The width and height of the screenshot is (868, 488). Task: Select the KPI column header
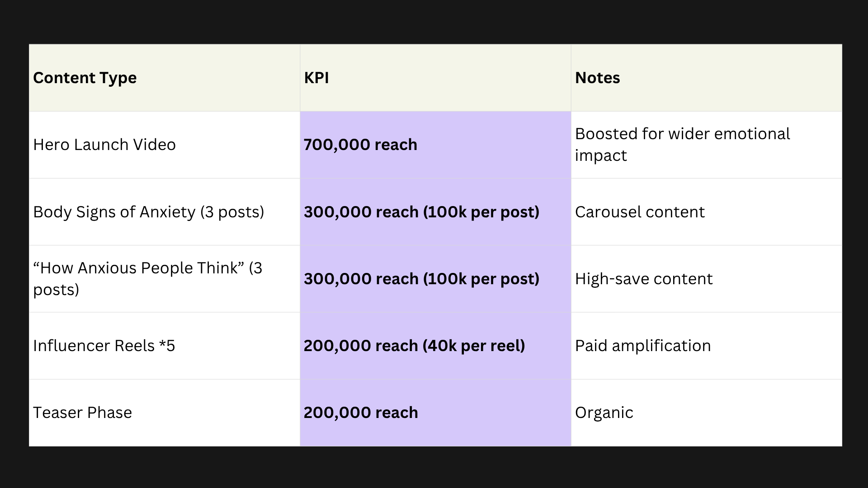point(435,78)
